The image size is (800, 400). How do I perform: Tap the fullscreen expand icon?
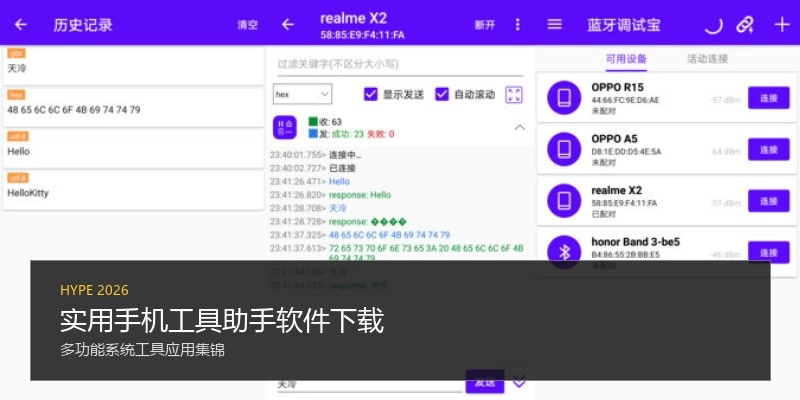click(514, 95)
